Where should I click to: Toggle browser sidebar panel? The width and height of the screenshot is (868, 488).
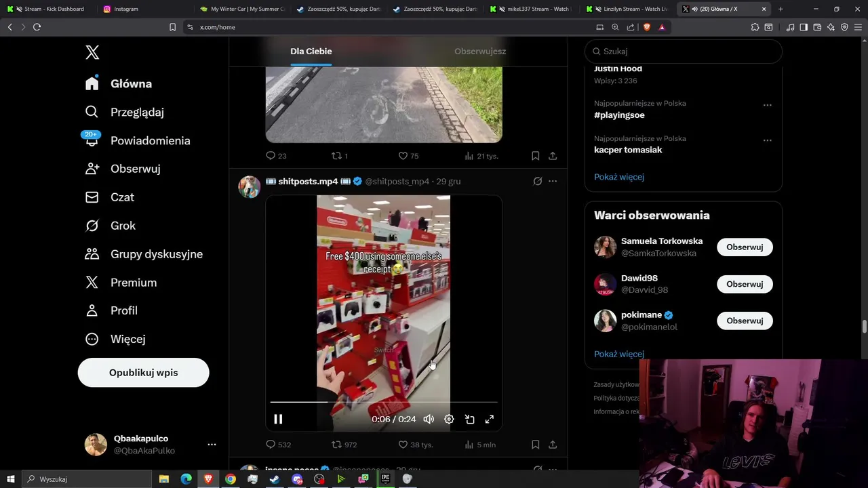coord(804,27)
